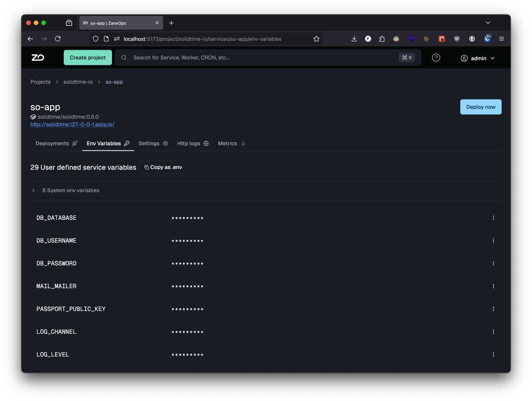Open the Settings tab

[153, 144]
